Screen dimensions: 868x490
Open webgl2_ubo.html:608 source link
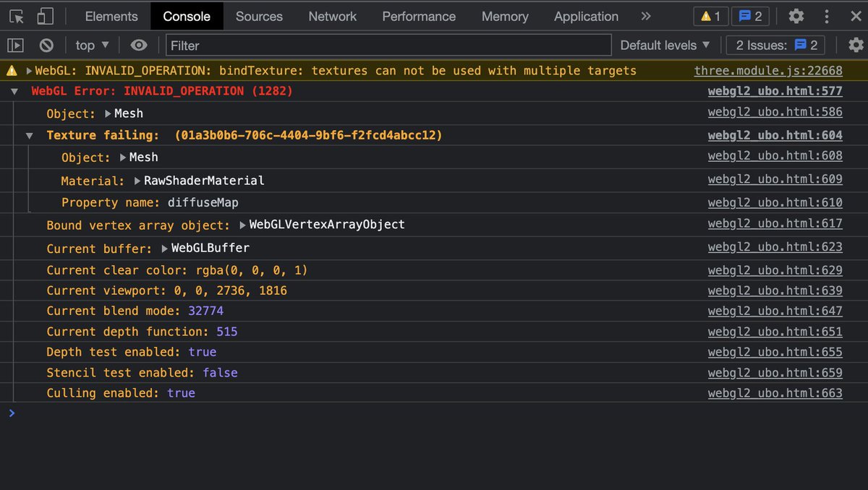tap(775, 156)
